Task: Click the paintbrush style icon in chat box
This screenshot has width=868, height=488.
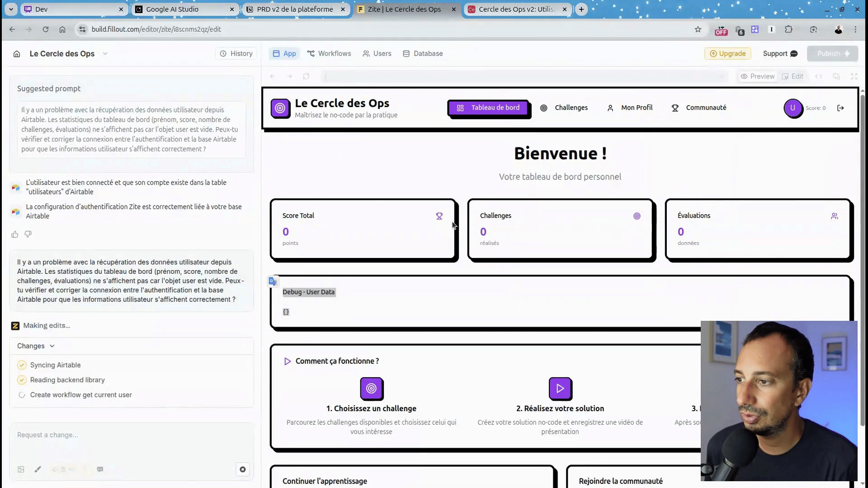Action: coord(38,469)
